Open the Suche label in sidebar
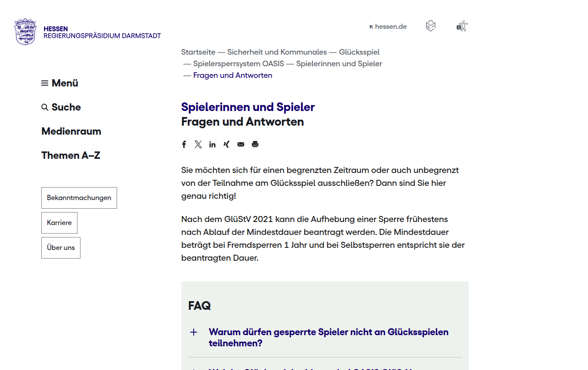 (x=66, y=107)
